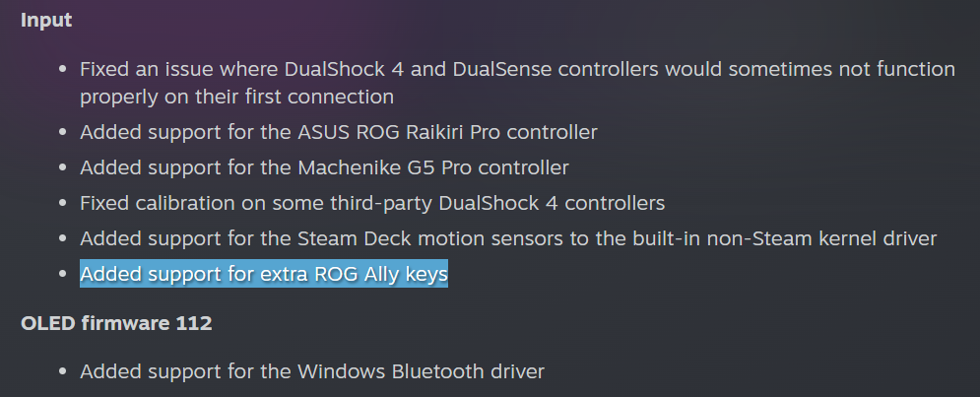Click the bullet before the ROG Ally item
The height and width of the screenshot is (397, 980).
[x=62, y=274]
